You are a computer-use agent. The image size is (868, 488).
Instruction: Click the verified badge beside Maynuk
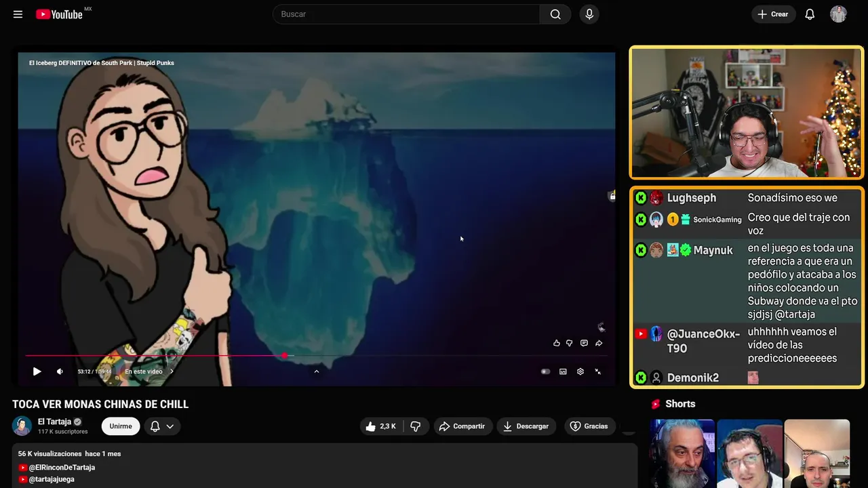pos(686,250)
